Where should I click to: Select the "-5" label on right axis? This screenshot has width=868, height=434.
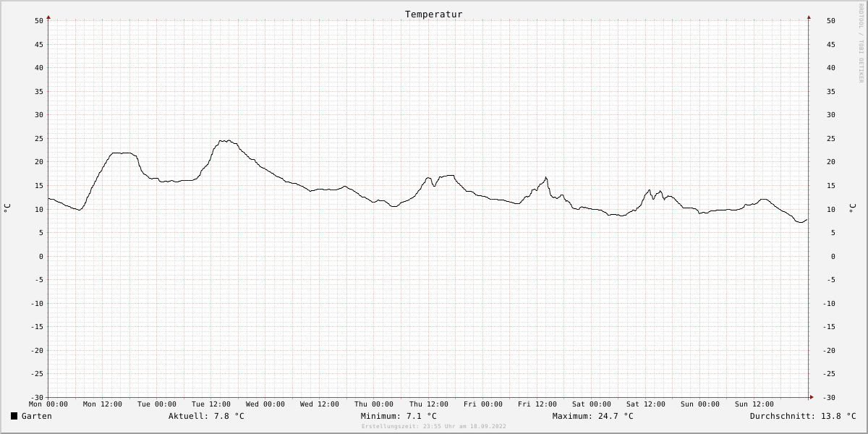pos(831,280)
